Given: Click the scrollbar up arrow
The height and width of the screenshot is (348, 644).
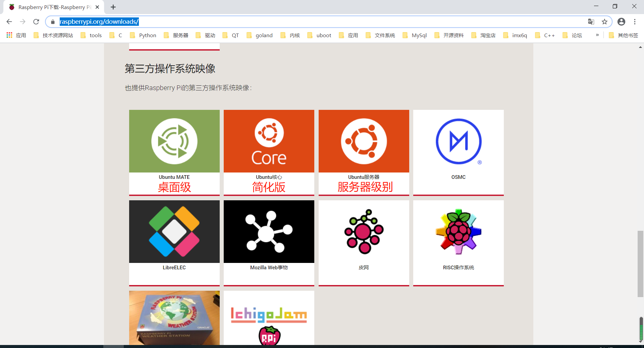Looking at the screenshot, I should click(640, 47).
